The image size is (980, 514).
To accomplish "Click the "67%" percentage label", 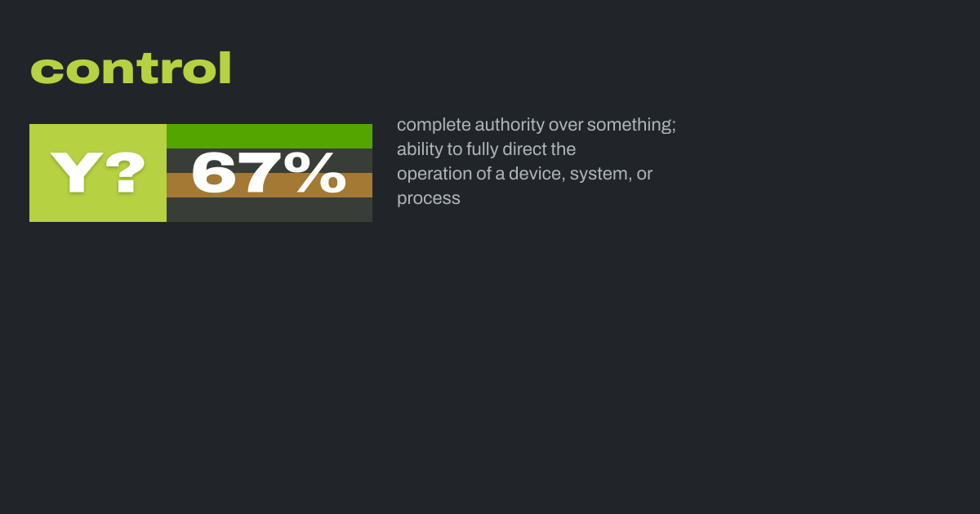I will [x=269, y=173].
